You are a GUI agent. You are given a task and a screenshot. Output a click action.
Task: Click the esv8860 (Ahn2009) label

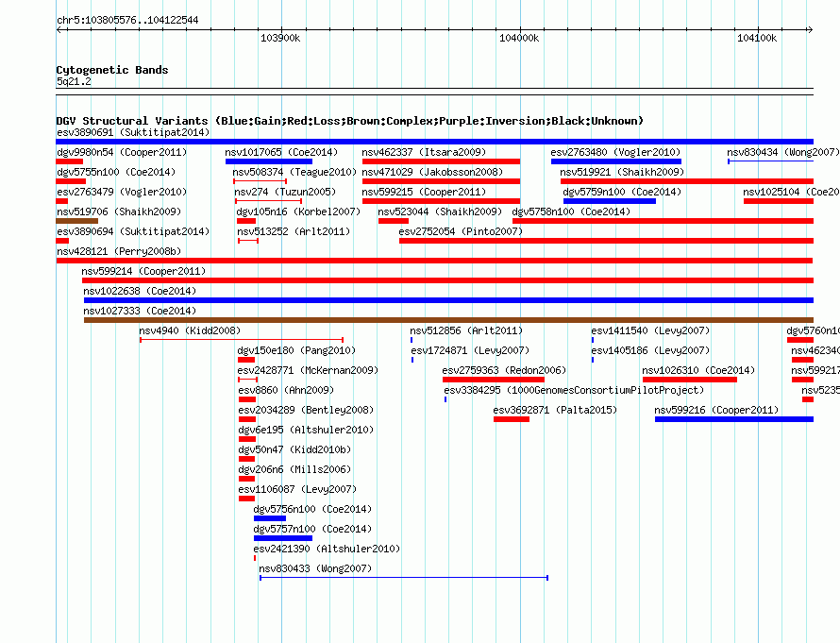click(x=286, y=390)
